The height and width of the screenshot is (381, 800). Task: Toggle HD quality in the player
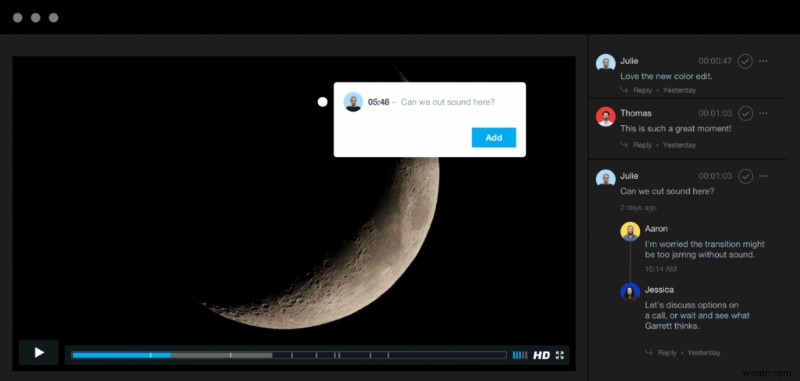tap(541, 355)
